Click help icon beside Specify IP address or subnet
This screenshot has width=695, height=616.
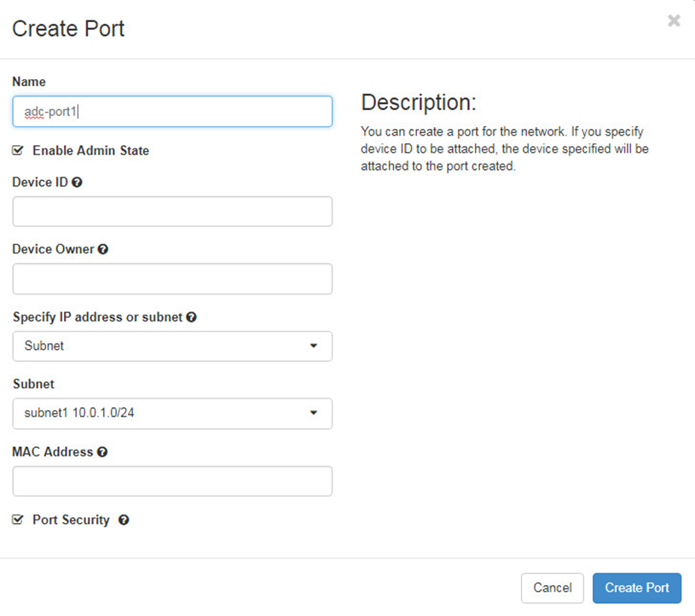191,317
